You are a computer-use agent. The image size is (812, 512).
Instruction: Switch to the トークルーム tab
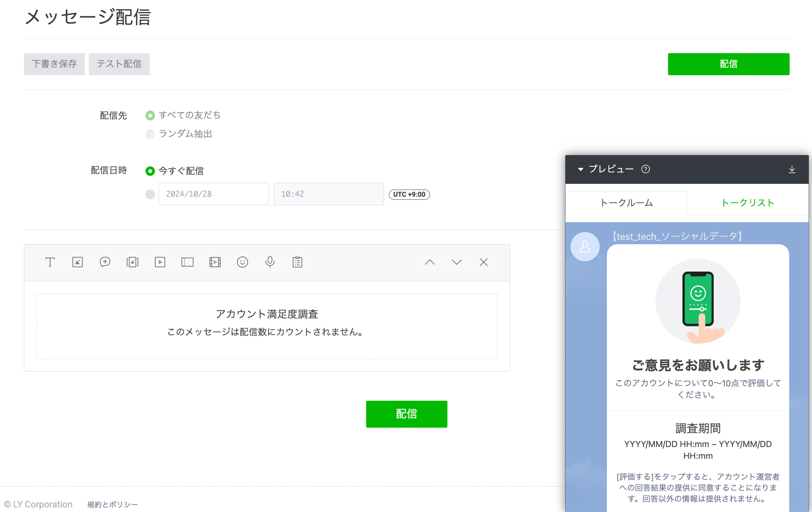coord(626,203)
